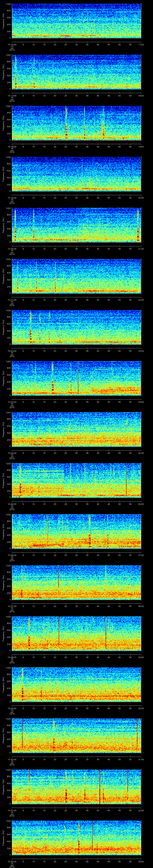Click the 15:31:00 time axis label

[x=12, y=810]
